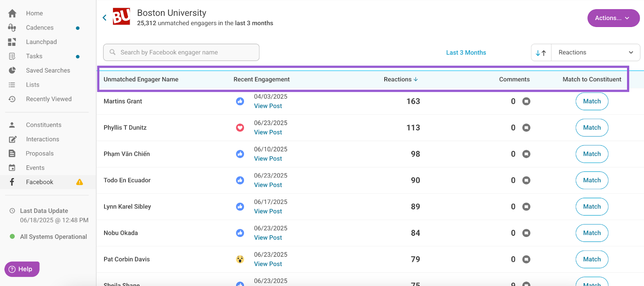Click the Facebook warning triangle icon
The height and width of the screenshot is (286, 644).
[x=80, y=182]
